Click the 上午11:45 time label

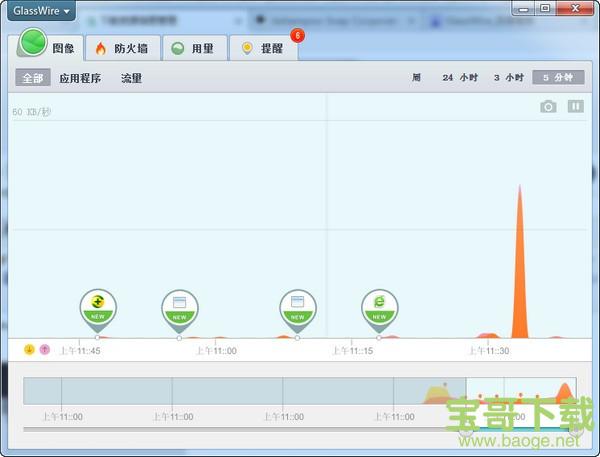tap(80, 351)
